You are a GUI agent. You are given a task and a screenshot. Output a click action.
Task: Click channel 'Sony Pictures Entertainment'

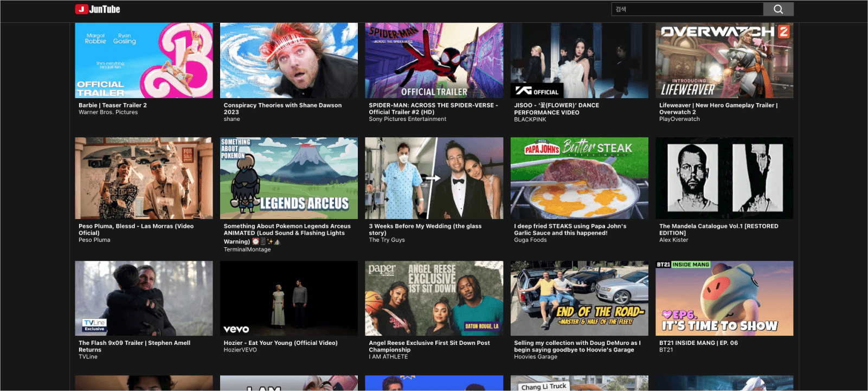pyautogui.click(x=408, y=119)
